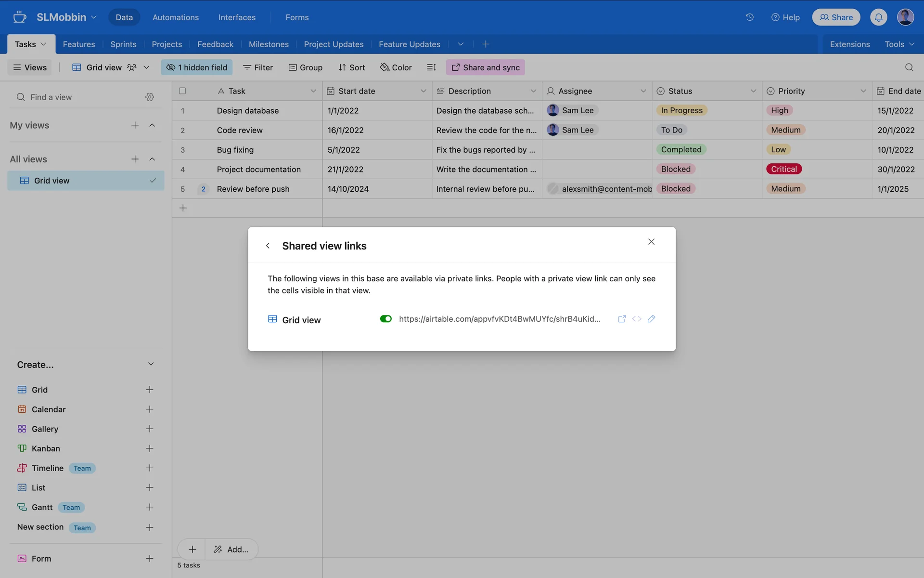This screenshot has width=924, height=578.
Task: Open the Automations menu tab
Action: (175, 17)
